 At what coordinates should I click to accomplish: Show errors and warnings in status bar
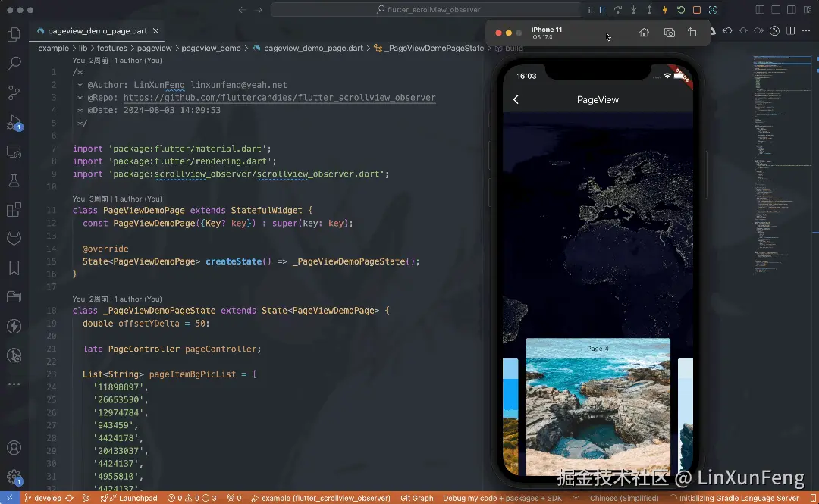tap(192, 498)
